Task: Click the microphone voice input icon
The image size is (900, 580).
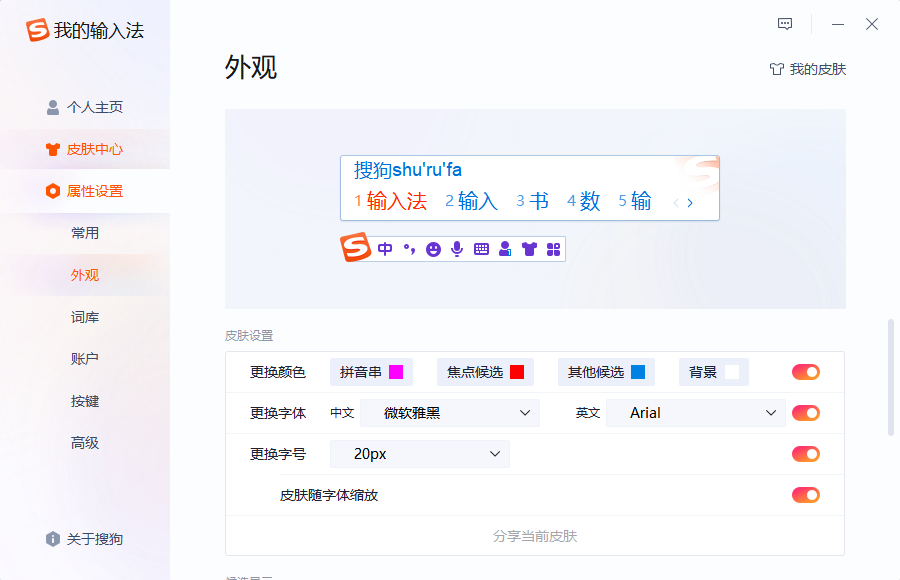Action: (457, 249)
